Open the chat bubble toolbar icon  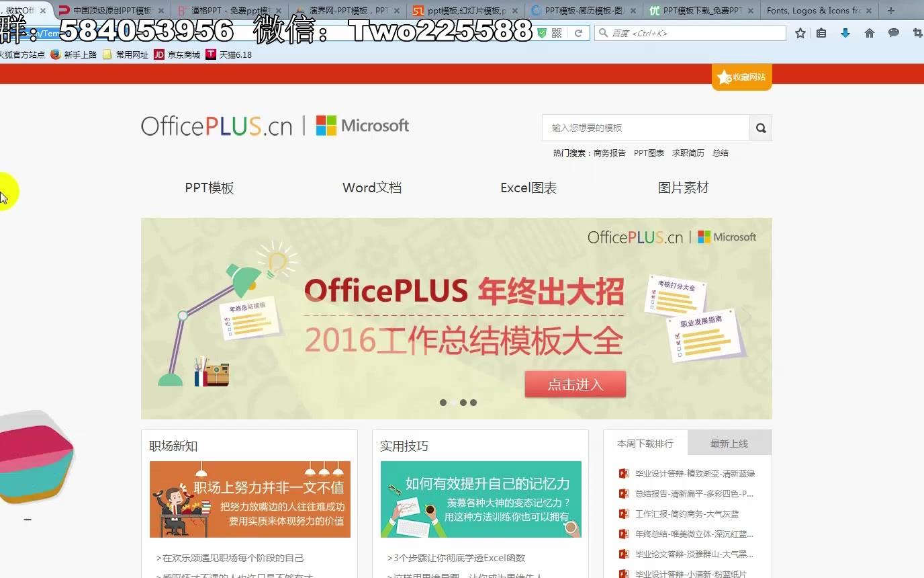894,33
